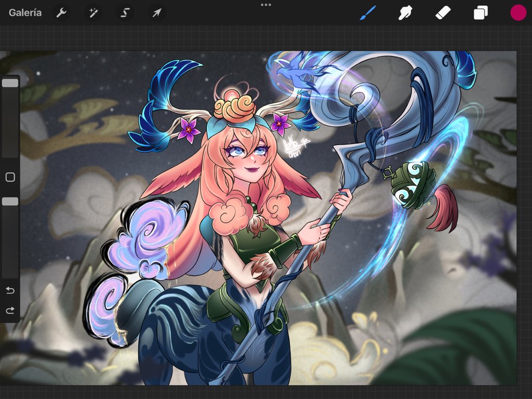
Task: Activate the Selection S tool
Action: pyautogui.click(x=125, y=13)
